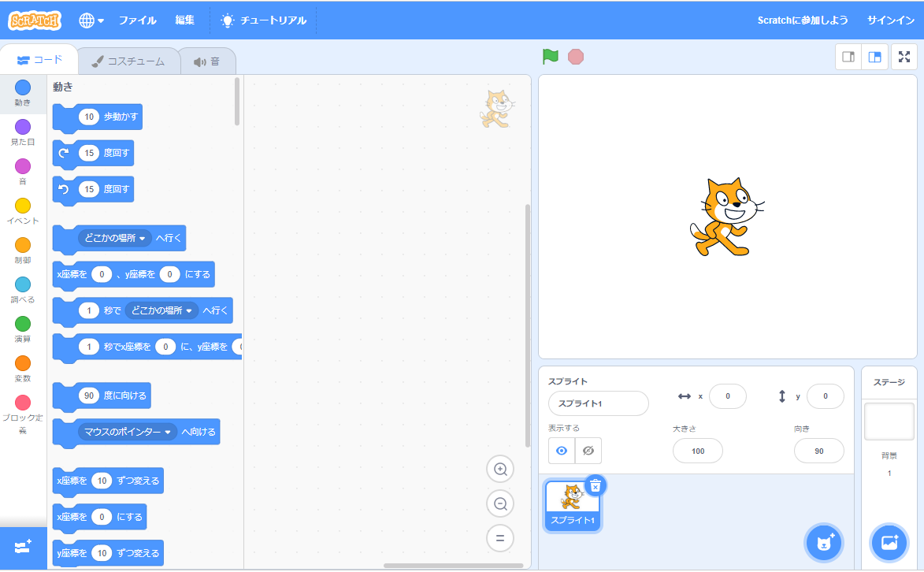Image resolution: width=924 pixels, height=572 pixels.
Task: Click the x座標を 0 にする block
Action: [99, 517]
